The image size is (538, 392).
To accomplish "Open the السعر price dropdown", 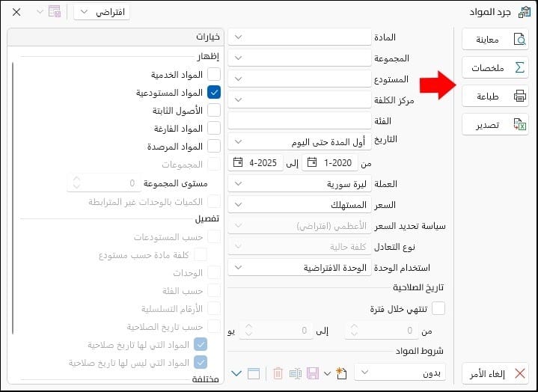I will [299, 205].
